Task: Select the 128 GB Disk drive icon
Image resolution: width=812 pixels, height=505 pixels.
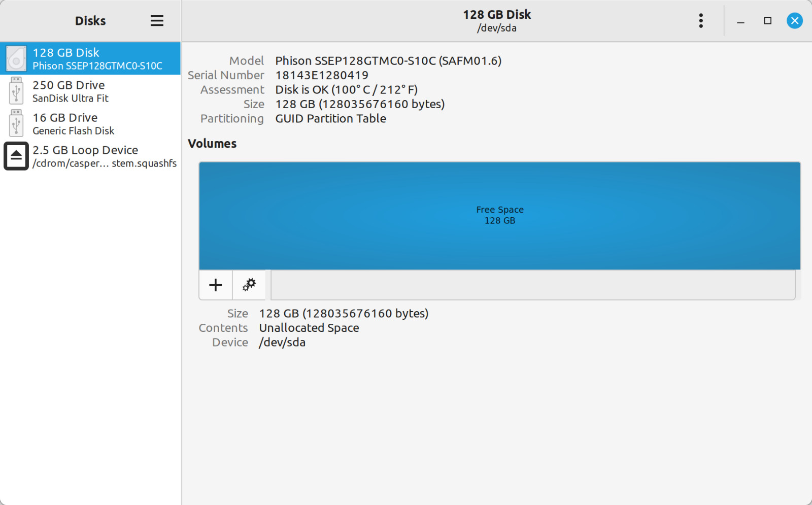Action: coord(16,59)
